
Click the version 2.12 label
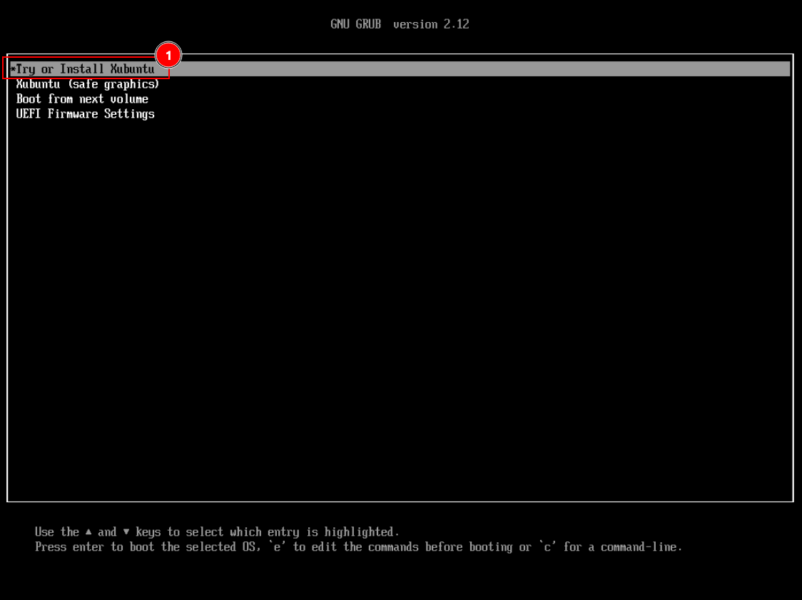[x=431, y=24]
